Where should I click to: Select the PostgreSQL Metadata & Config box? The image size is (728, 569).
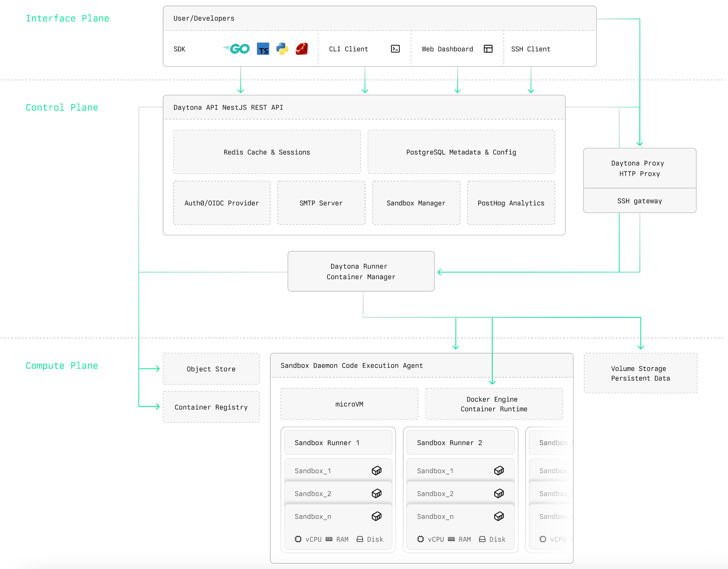(x=461, y=152)
